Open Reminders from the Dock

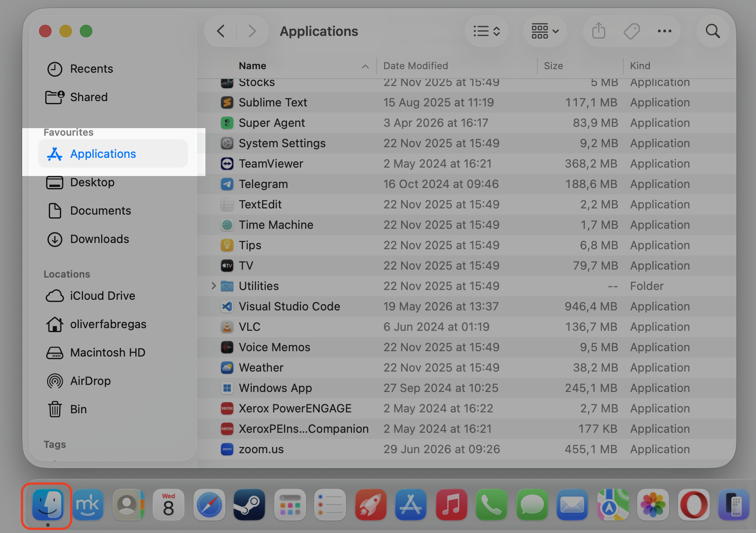[330, 505]
